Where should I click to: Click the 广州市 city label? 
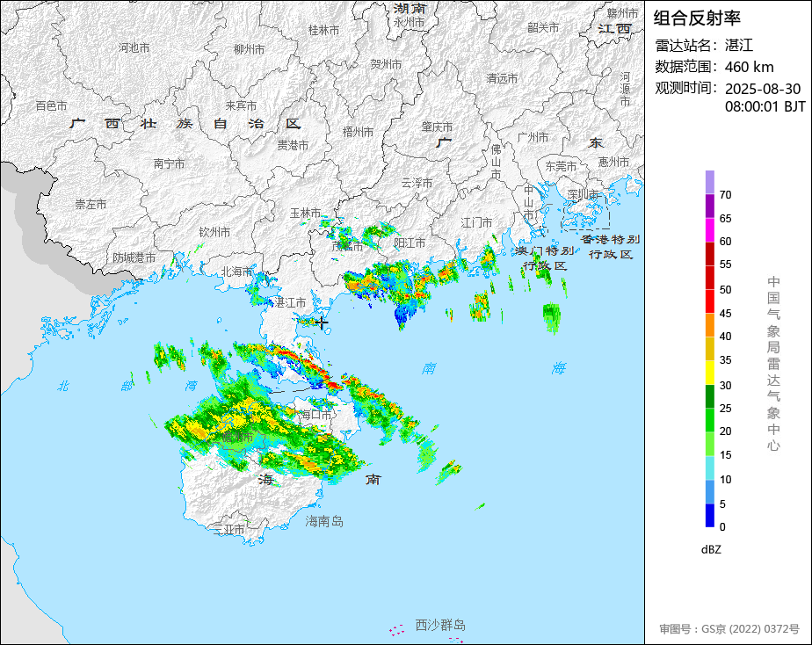pos(533,137)
